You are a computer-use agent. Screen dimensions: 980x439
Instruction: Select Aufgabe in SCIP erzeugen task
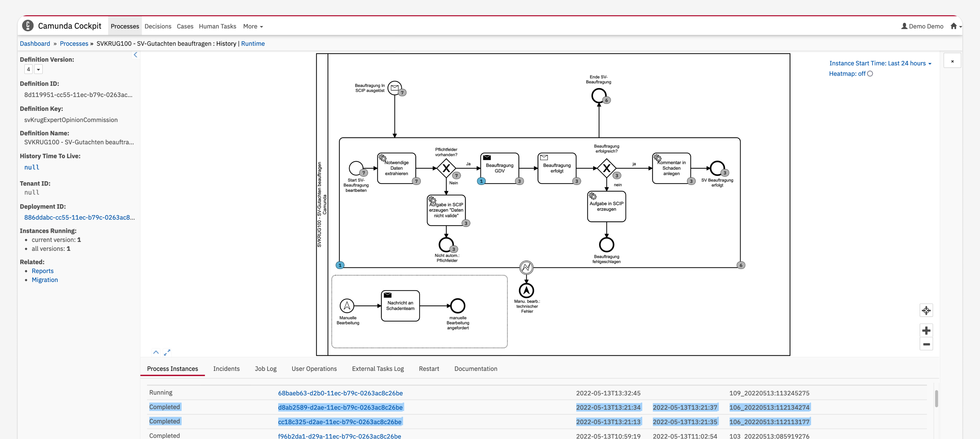pos(606,206)
